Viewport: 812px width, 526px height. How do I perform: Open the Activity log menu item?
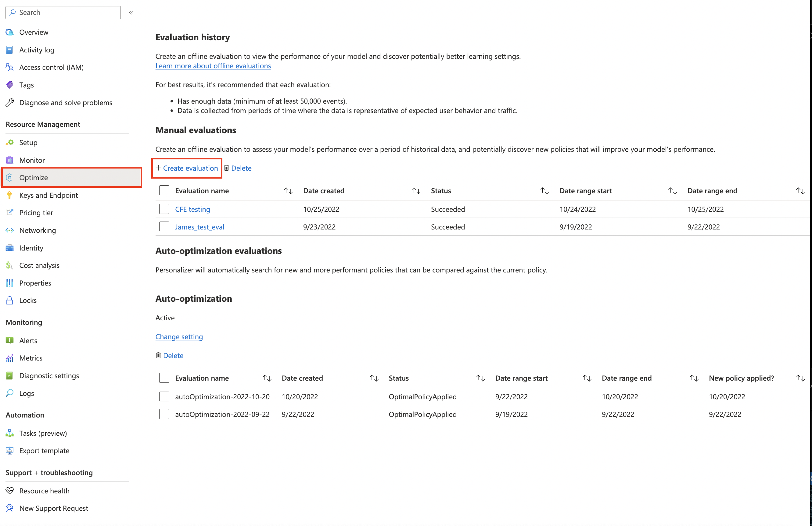37,50
